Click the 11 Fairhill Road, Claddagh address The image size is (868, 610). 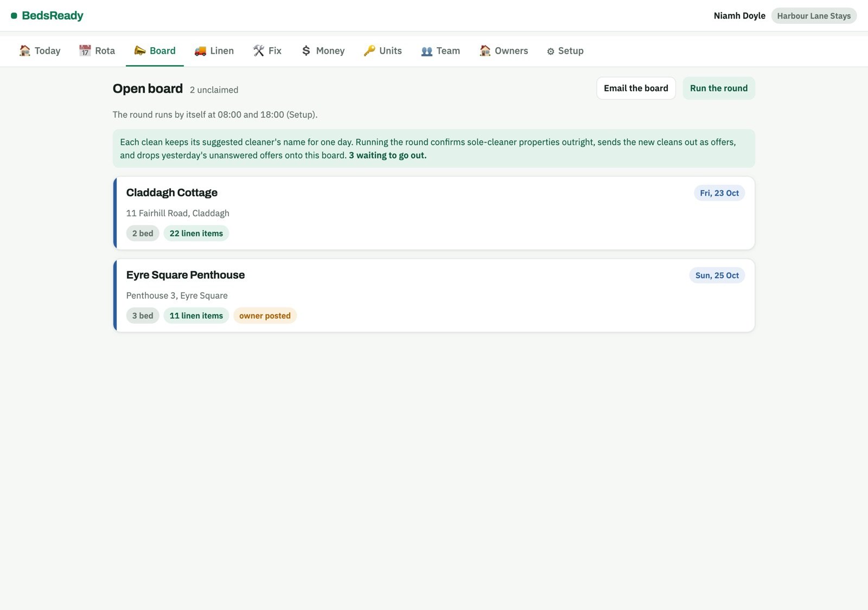(178, 213)
